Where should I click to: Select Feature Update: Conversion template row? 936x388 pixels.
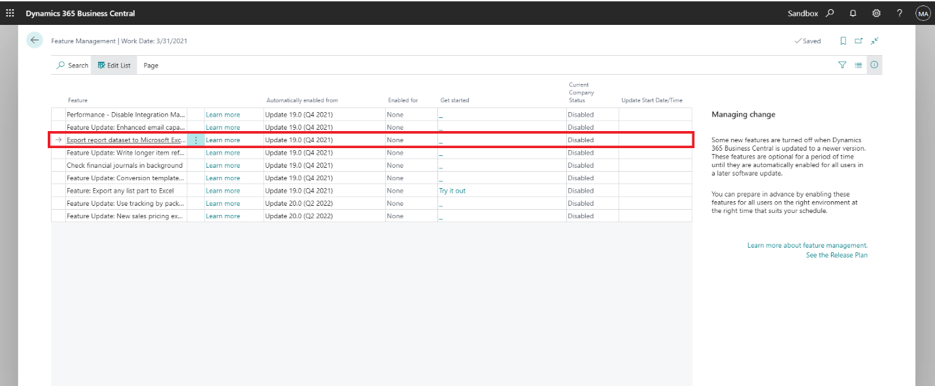coord(126,178)
